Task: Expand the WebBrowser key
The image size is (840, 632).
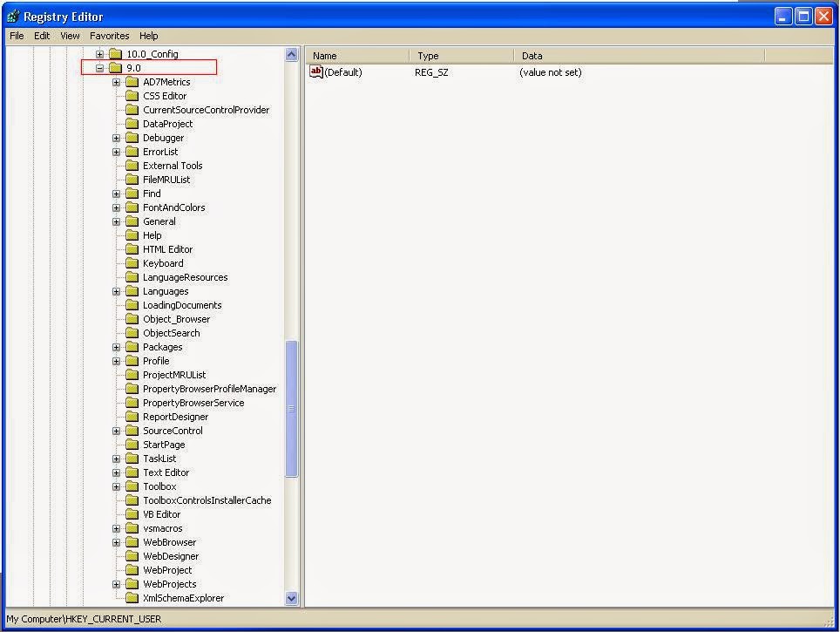Action: point(116,542)
